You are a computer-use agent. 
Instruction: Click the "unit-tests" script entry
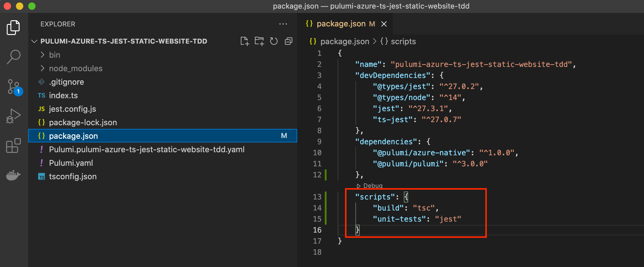point(417,219)
